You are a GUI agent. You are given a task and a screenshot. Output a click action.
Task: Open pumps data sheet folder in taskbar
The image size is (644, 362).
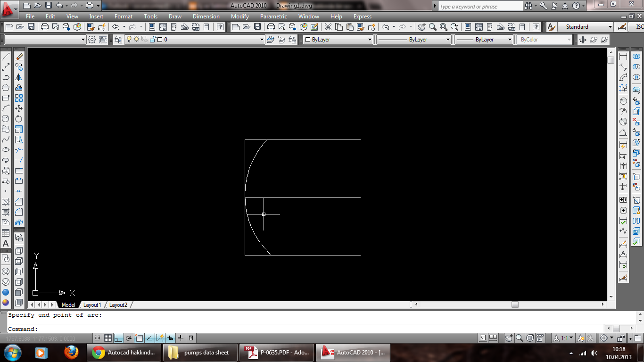(x=200, y=353)
